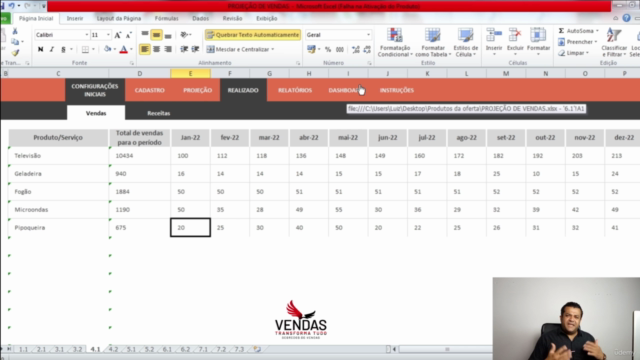Open Formatar como Tabela gallery

(x=433, y=42)
